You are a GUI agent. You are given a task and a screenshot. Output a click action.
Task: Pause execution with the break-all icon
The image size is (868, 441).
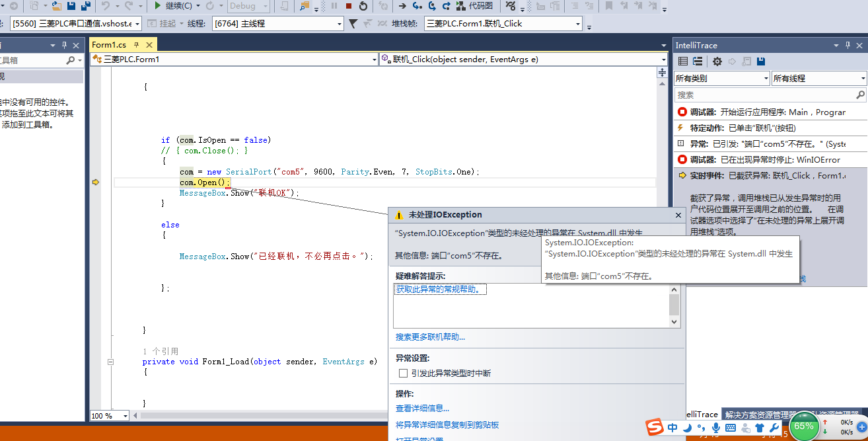click(x=334, y=6)
